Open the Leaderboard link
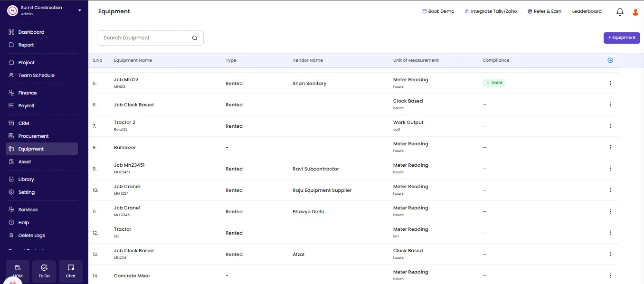The width and height of the screenshot is (644, 284). pyautogui.click(x=587, y=11)
